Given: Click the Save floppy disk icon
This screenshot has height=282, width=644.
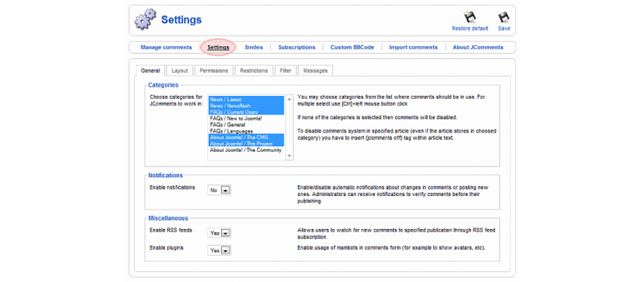Looking at the screenshot, I should click(x=504, y=17).
